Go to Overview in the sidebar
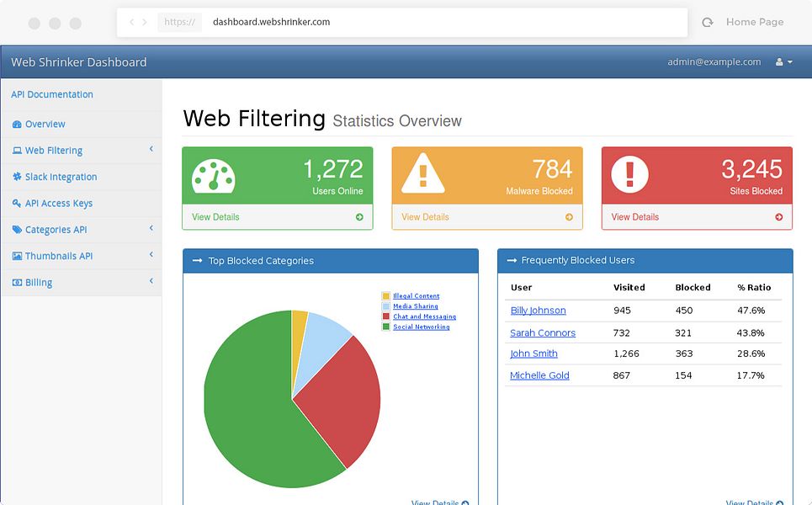The width and height of the screenshot is (812, 505). coord(45,125)
